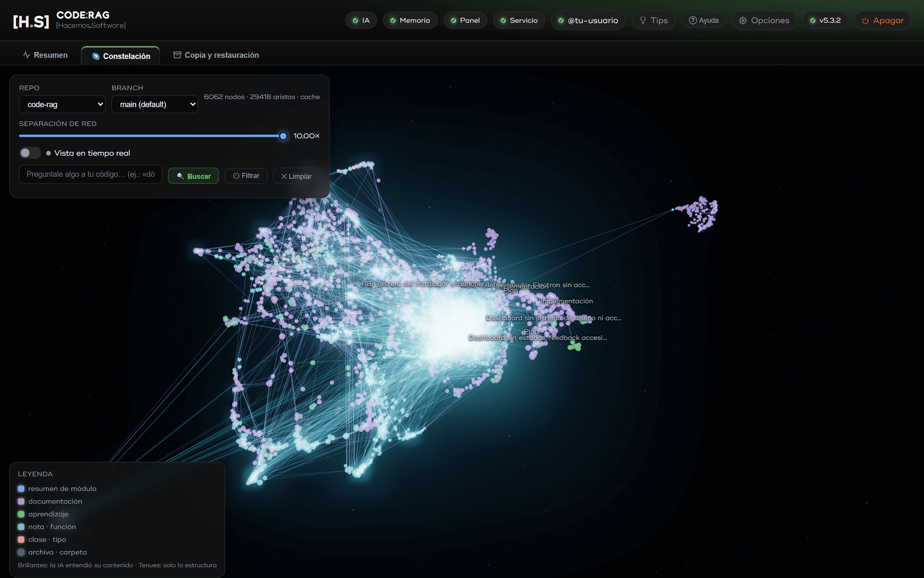Click the nota · función cyan swatch
This screenshot has height=578, width=924.
[x=21, y=527]
